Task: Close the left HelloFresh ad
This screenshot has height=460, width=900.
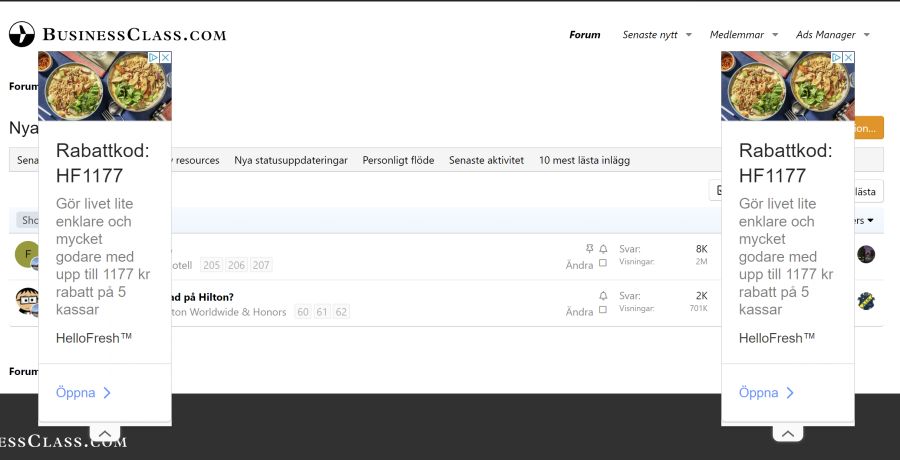Action: pos(165,58)
